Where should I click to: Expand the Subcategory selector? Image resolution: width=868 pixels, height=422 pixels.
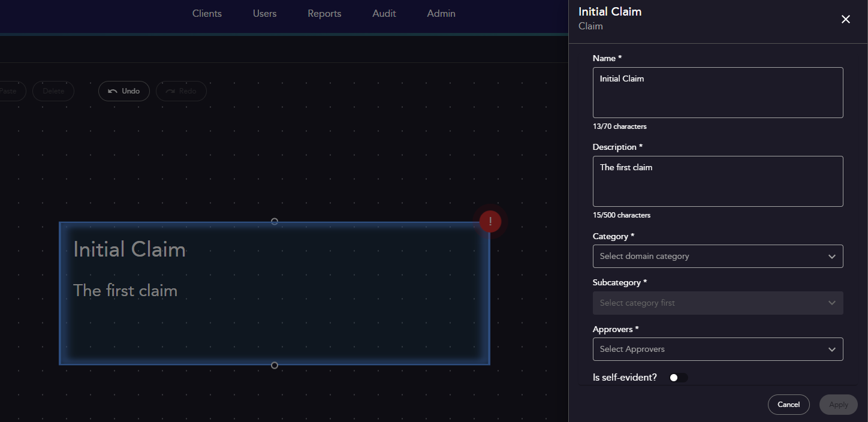click(718, 303)
